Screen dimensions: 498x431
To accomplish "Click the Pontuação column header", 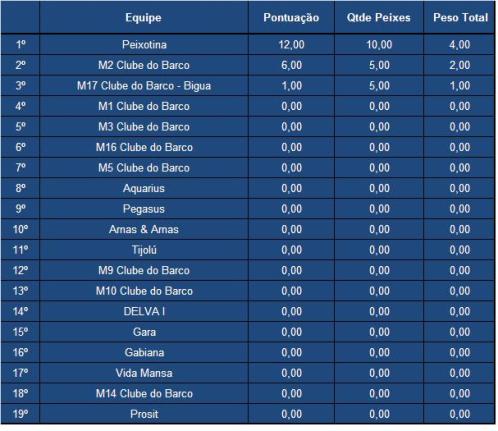I will coord(291,17).
